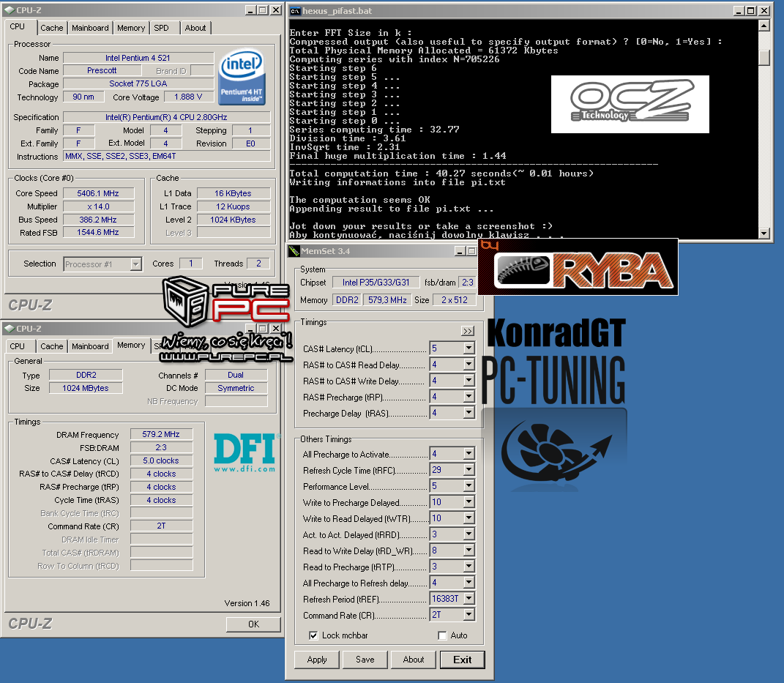Click the Rated FSB 1544.6 MHz value
The height and width of the screenshot is (683, 784).
98,233
